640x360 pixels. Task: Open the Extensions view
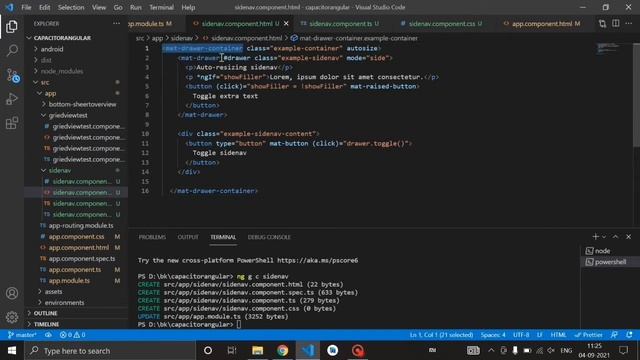tap(12, 123)
